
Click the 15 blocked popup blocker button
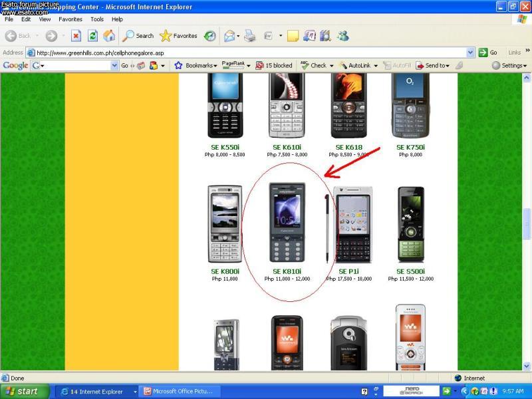pos(274,65)
